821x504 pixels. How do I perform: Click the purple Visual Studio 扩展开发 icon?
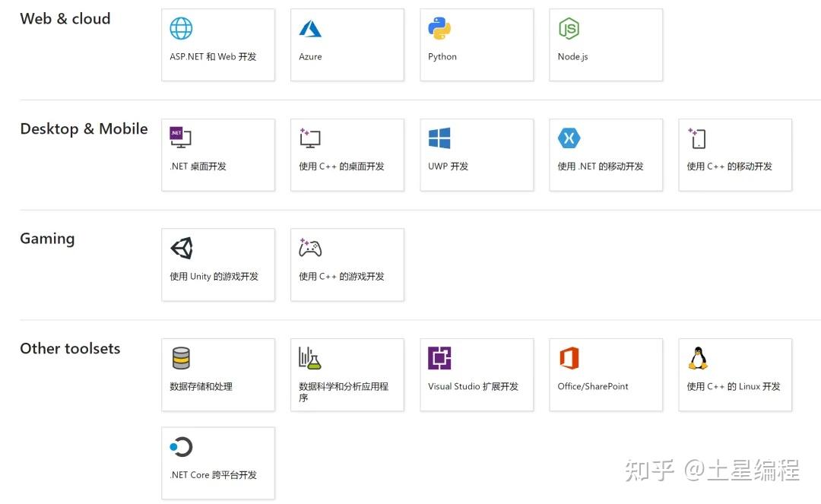(x=439, y=357)
